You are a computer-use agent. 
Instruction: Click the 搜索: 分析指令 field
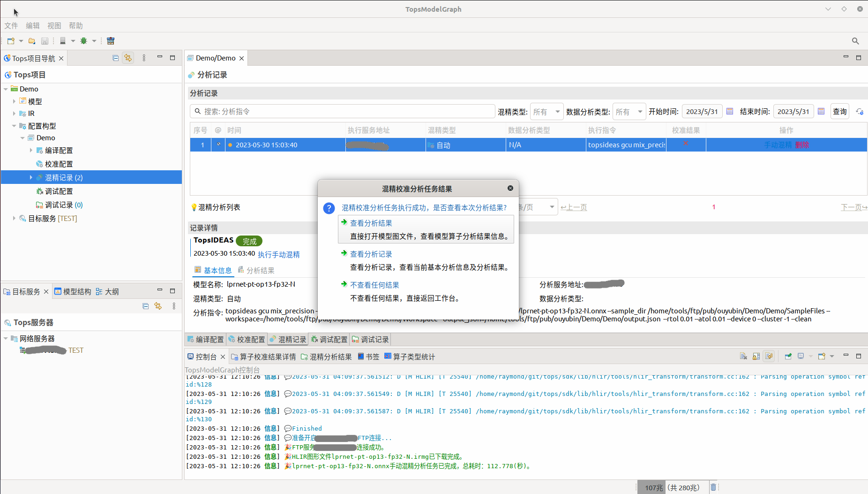(343, 112)
